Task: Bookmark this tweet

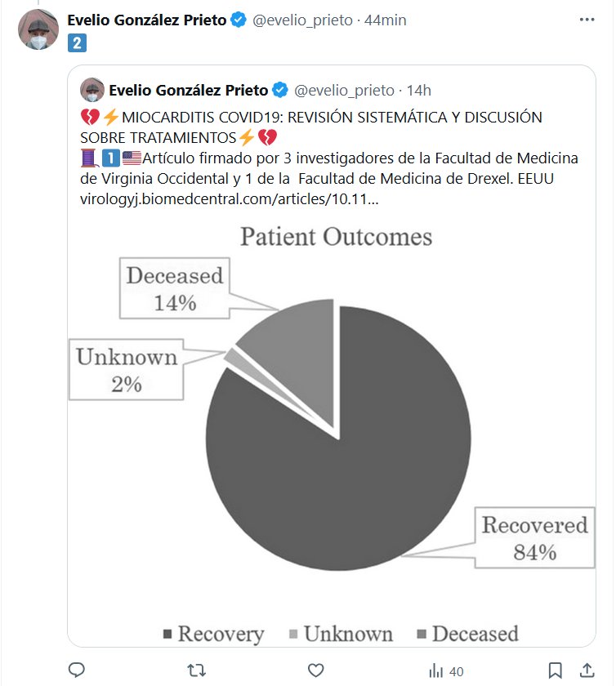Action: [x=555, y=670]
